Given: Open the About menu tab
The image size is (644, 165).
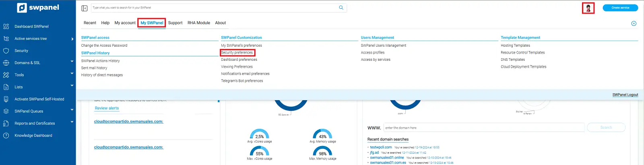Looking at the screenshot, I should [x=221, y=23].
